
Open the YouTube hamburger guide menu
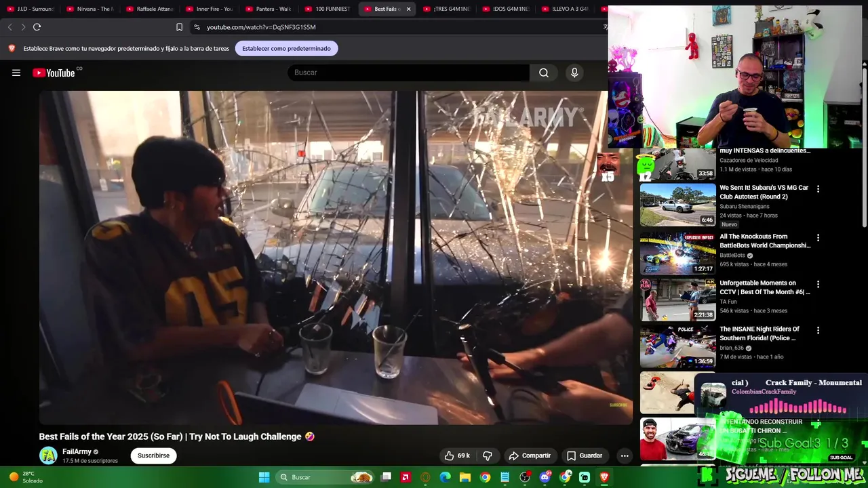tap(16, 73)
